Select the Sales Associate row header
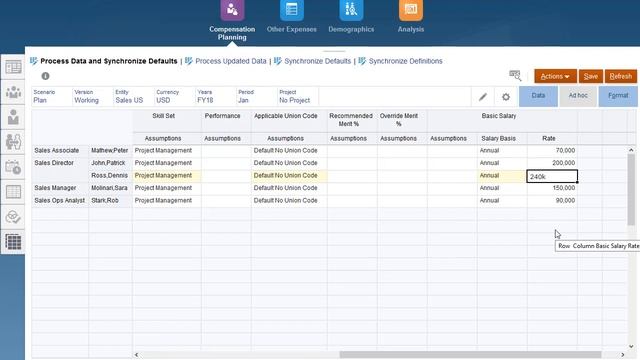Viewport: 640px width, 360px height. click(60, 151)
